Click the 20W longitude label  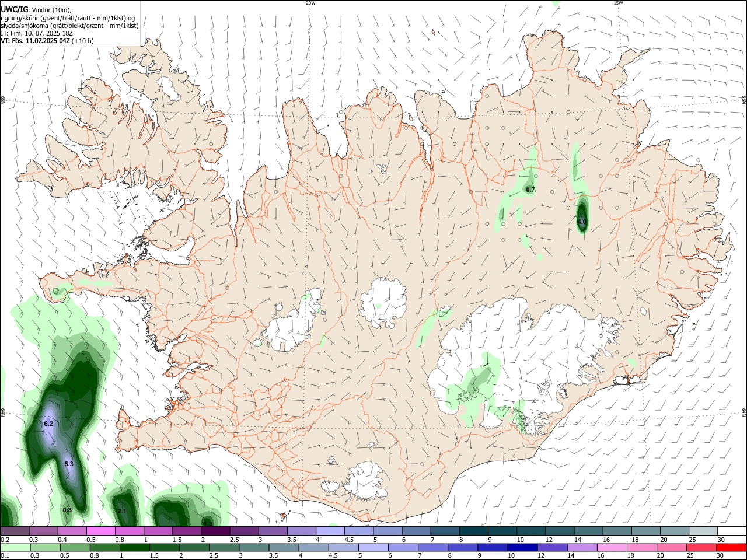pyautogui.click(x=310, y=3)
